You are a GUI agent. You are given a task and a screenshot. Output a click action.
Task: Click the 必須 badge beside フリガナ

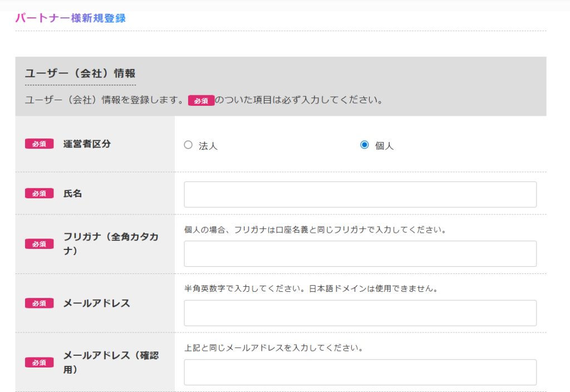[x=39, y=244]
